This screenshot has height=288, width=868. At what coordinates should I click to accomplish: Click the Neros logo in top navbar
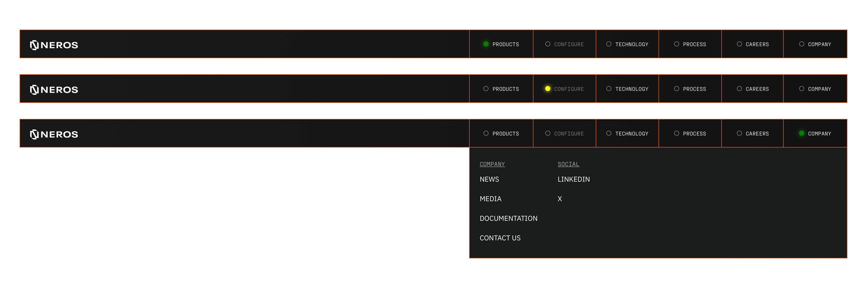(54, 45)
